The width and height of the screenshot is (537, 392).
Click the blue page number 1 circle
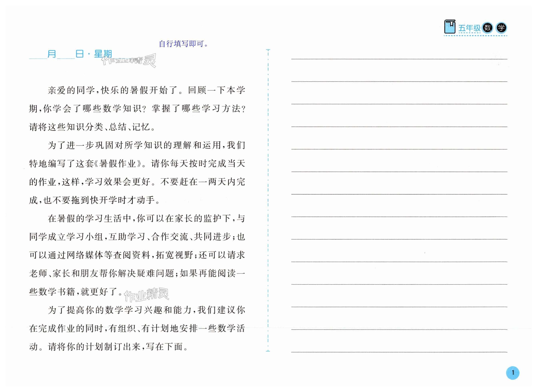513,373
